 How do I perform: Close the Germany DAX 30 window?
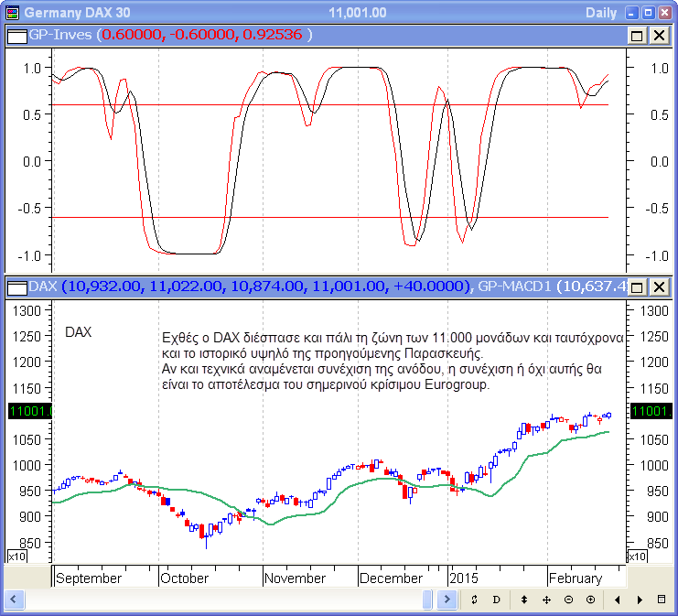(x=664, y=13)
